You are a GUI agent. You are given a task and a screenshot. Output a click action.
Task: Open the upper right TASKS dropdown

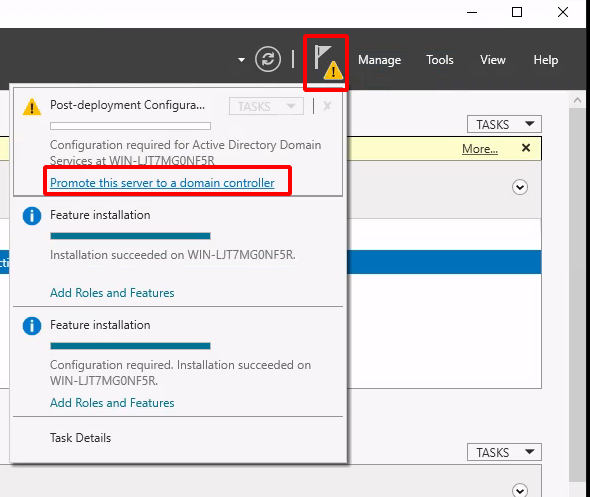pyautogui.click(x=504, y=124)
